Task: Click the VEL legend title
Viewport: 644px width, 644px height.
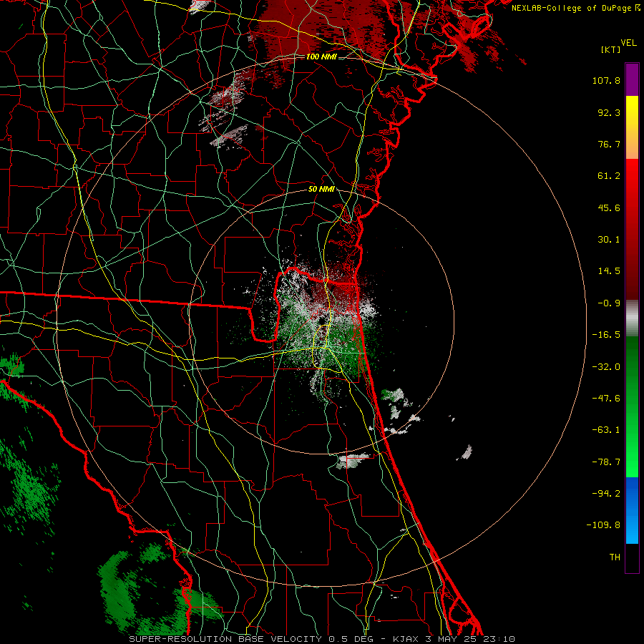Action: coord(628,43)
